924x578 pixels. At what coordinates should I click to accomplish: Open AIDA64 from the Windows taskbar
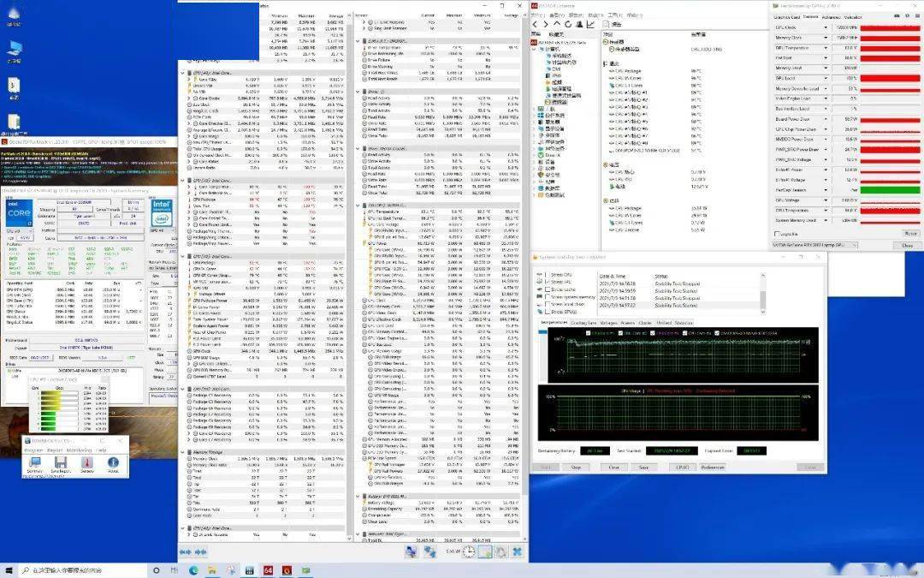point(268,570)
